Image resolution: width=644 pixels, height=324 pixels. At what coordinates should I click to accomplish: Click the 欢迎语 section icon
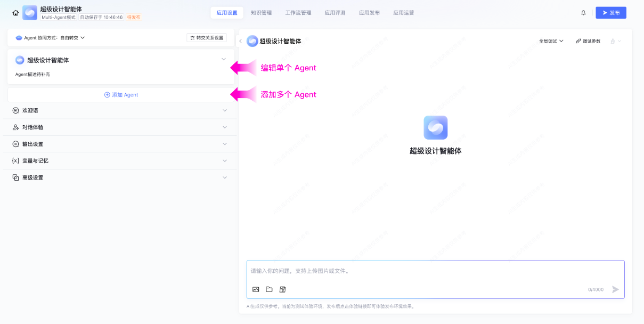[15, 110]
